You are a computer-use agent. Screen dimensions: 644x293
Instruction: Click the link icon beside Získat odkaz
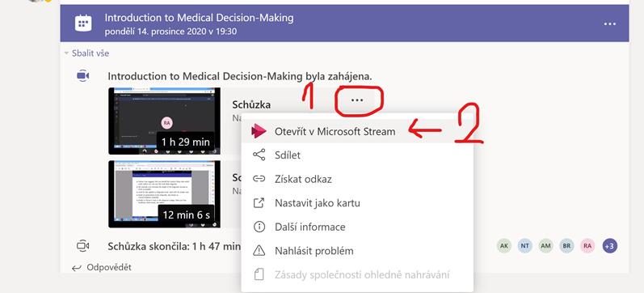259,179
